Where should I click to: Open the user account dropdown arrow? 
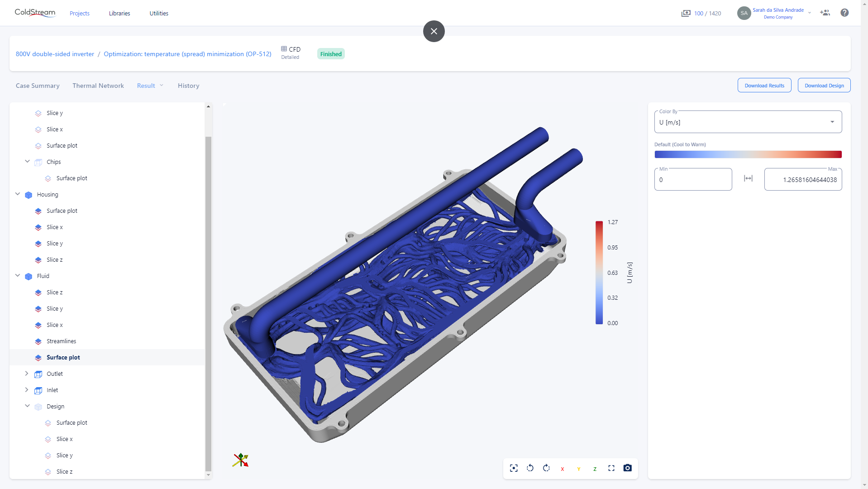[x=810, y=13]
